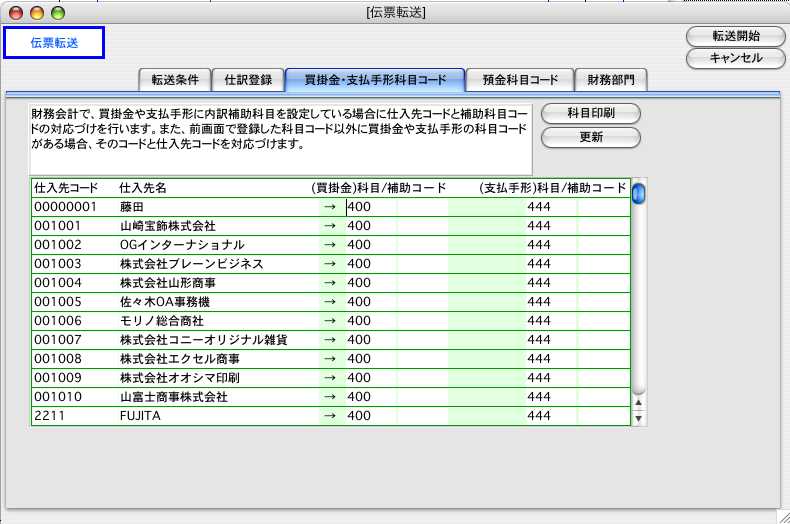This screenshot has height=524, width=790.
Task: Open the 財務部門 tab
Action: [x=610, y=80]
